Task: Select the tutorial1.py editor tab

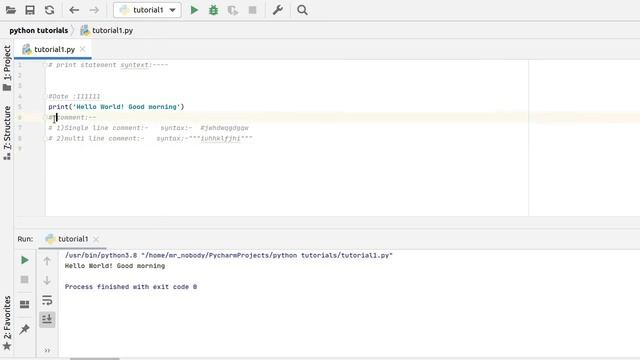Action: coord(53,49)
